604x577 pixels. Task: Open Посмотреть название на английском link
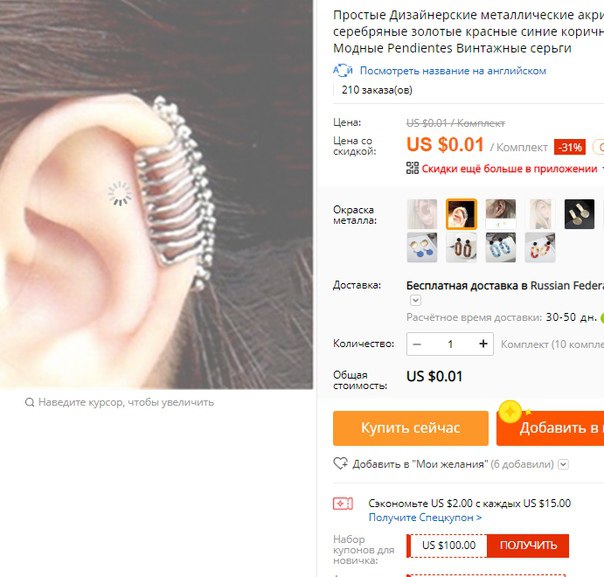coord(453,71)
